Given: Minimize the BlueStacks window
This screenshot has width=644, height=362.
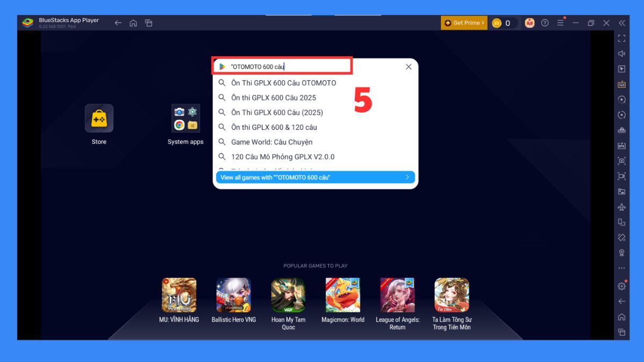Looking at the screenshot, I should pos(576,23).
